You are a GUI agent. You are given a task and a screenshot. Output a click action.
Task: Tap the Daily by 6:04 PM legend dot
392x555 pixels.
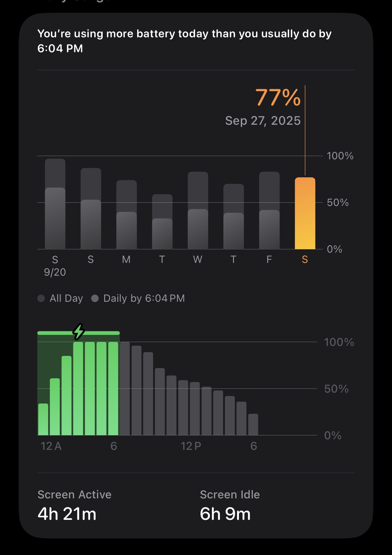pyautogui.click(x=95, y=298)
